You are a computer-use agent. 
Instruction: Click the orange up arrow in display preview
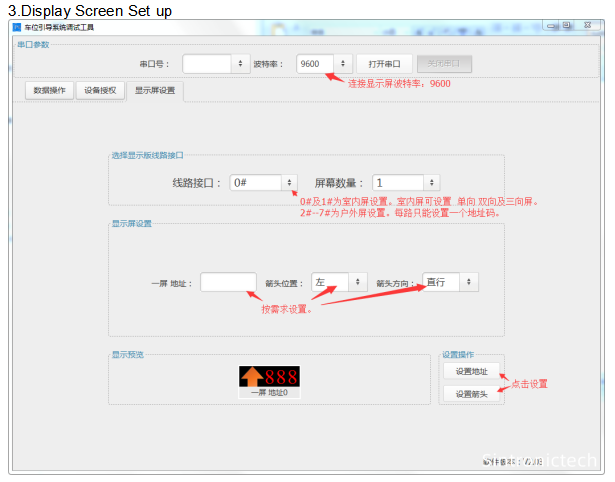(251, 377)
